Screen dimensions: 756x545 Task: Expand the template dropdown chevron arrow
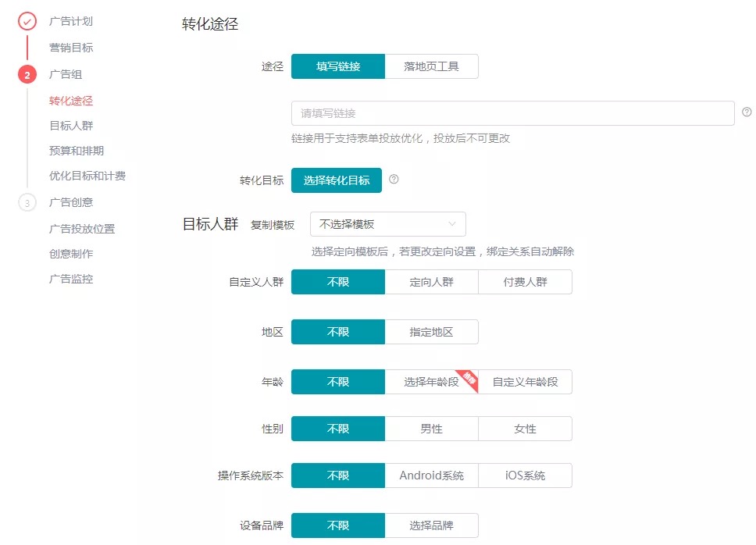click(x=451, y=224)
